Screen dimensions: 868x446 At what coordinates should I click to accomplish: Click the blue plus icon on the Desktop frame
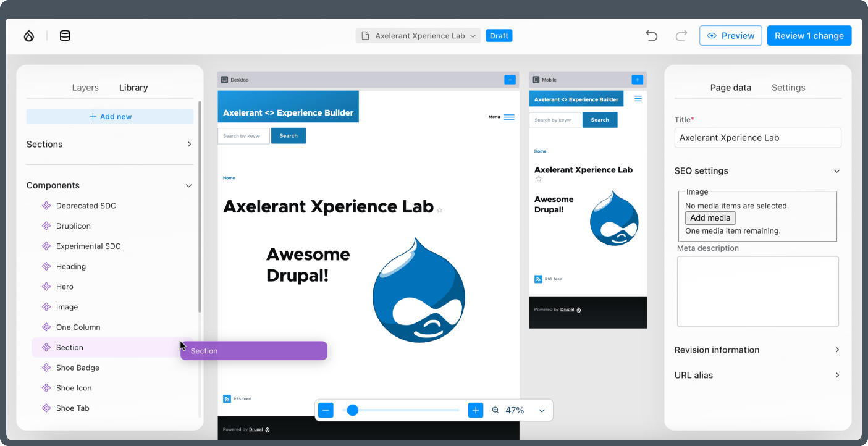(510, 79)
